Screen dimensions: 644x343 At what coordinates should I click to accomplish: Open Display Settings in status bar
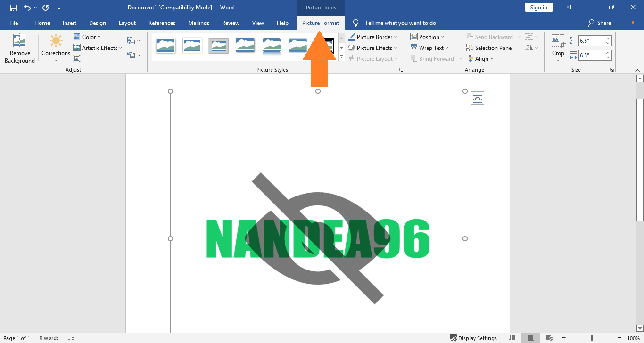point(473,338)
